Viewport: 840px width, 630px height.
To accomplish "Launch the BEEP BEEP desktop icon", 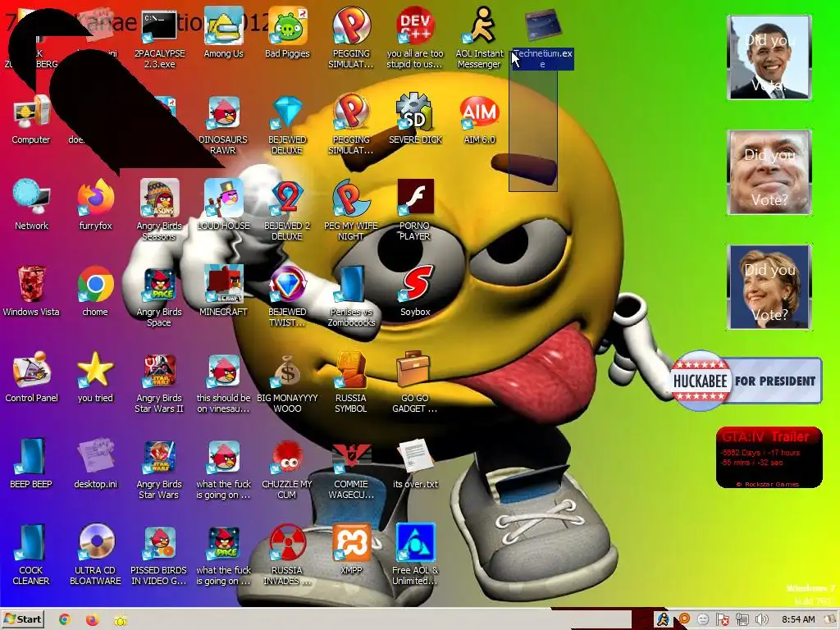I will click(31, 464).
